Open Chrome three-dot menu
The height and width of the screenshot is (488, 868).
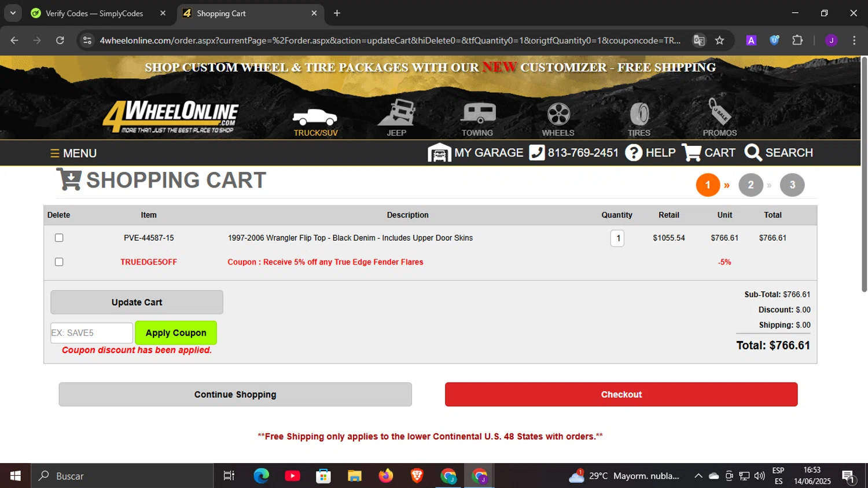(854, 41)
